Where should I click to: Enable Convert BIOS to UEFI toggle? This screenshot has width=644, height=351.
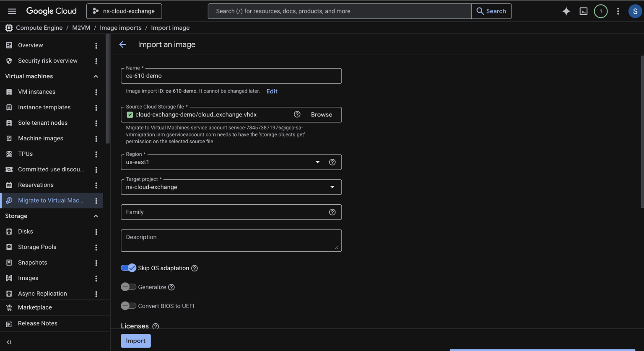pyautogui.click(x=129, y=306)
